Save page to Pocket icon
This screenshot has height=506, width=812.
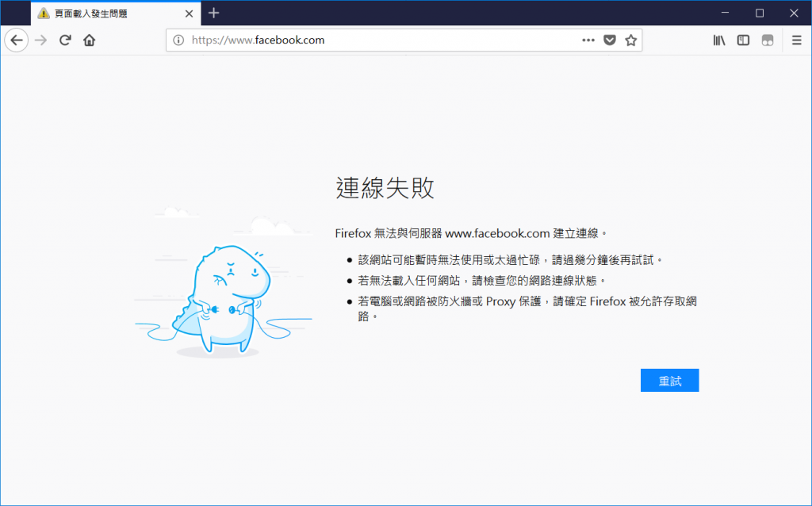pyautogui.click(x=610, y=40)
